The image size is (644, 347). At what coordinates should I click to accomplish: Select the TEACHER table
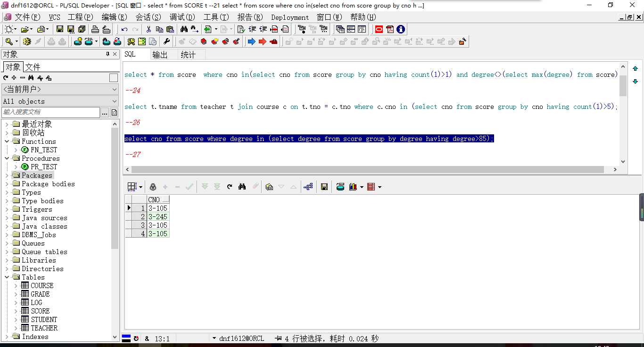point(44,328)
